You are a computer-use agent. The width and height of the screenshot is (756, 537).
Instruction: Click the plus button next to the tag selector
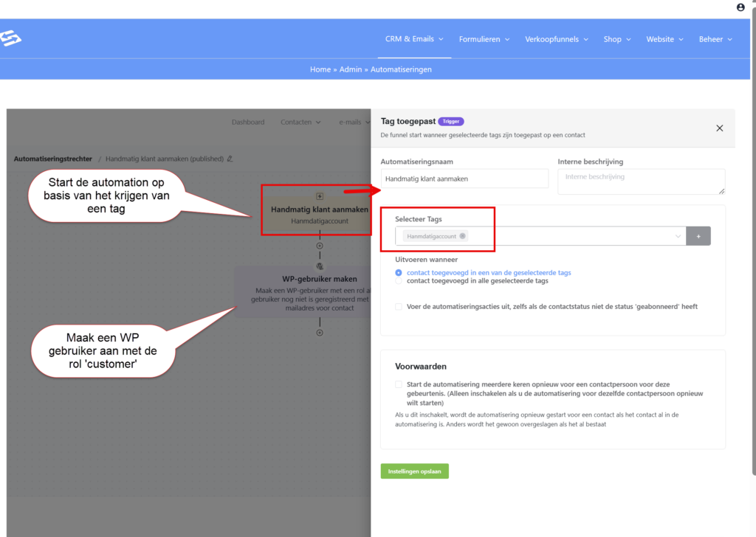[x=698, y=236]
